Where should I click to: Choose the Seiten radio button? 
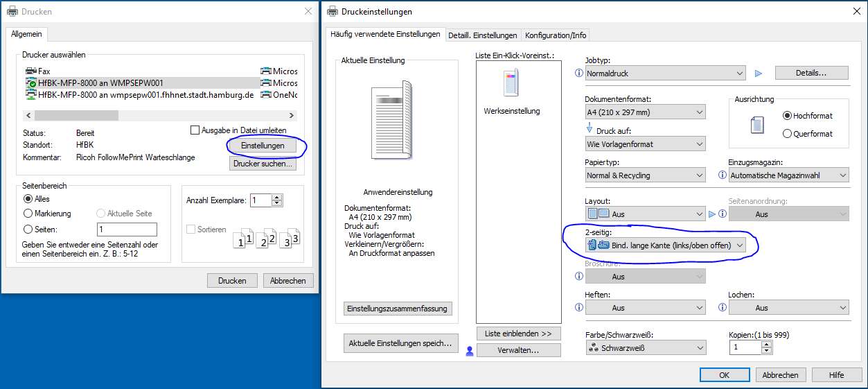28,230
